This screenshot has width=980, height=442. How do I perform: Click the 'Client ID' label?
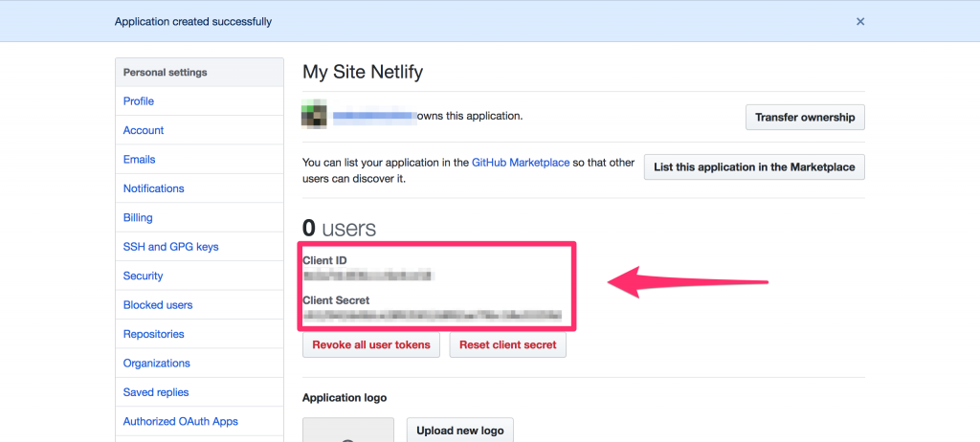tap(324, 260)
